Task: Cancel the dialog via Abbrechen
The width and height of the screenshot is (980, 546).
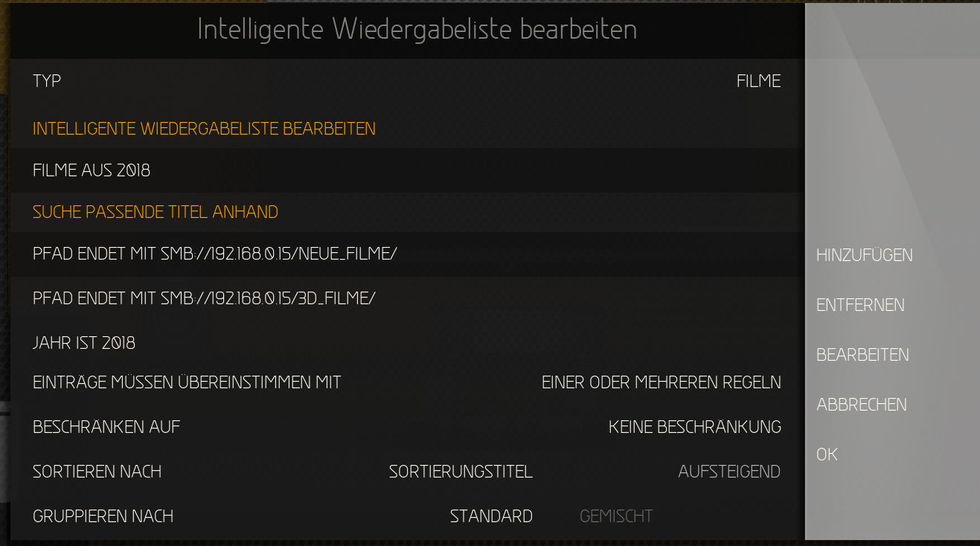Action: coord(861,405)
